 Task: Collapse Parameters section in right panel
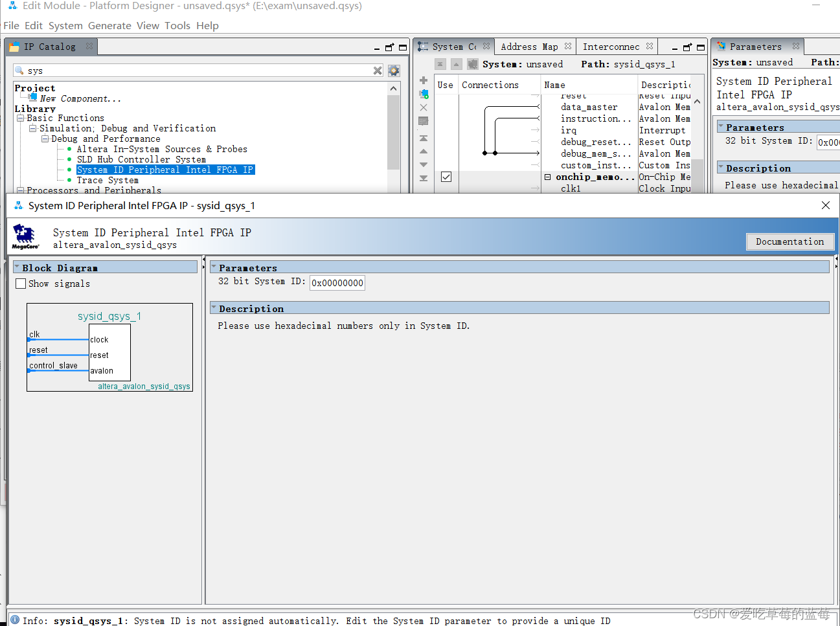721,126
